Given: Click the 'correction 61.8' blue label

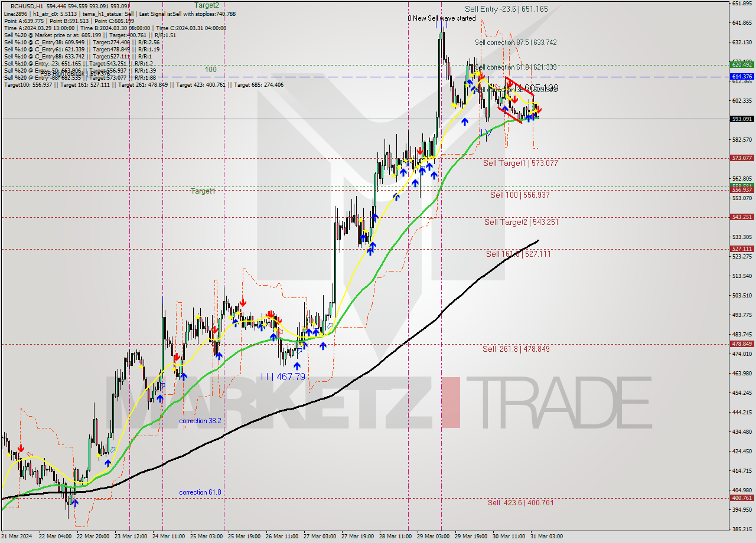Looking at the screenshot, I should 200,492.
